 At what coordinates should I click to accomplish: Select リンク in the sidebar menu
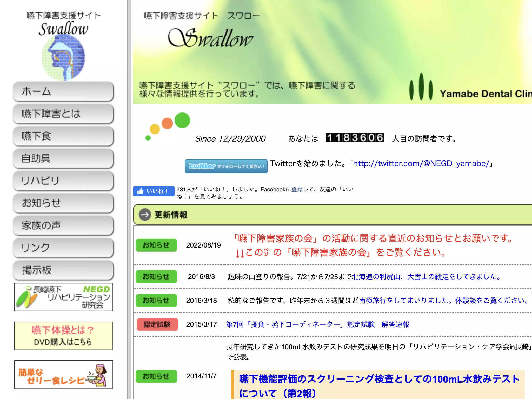[x=63, y=248]
